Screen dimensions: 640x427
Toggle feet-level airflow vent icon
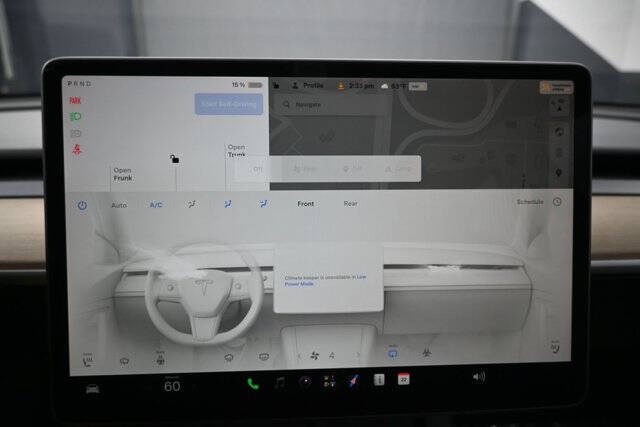(264, 203)
